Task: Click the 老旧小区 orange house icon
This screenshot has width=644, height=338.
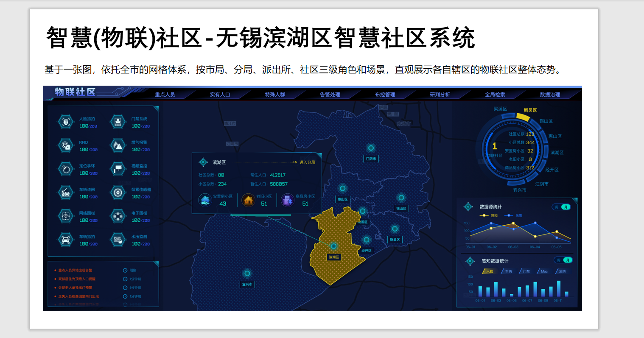Action: [248, 200]
